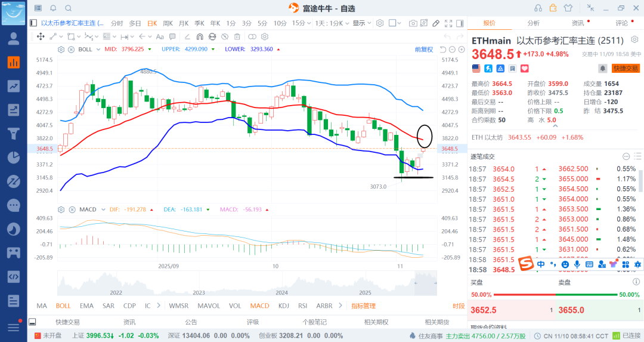This screenshot has width=644, height=342.
Task: Select the 周K weekly chart tab
Action: (168, 23)
